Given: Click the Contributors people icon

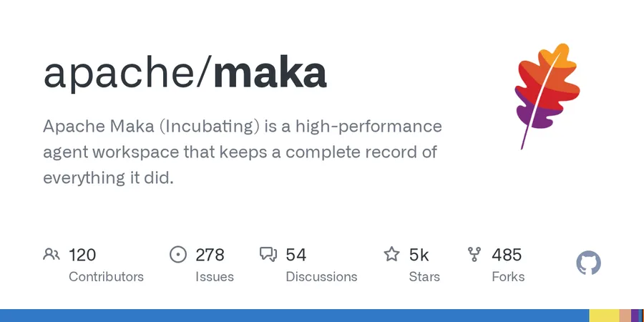Looking at the screenshot, I should pos(52,254).
